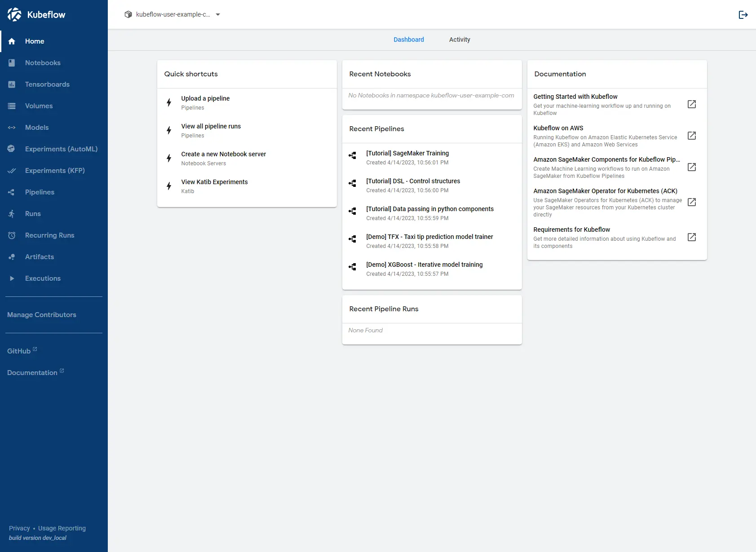Open Artifacts from the sidebar
The height and width of the screenshot is (552, 756).
(54, 257)
